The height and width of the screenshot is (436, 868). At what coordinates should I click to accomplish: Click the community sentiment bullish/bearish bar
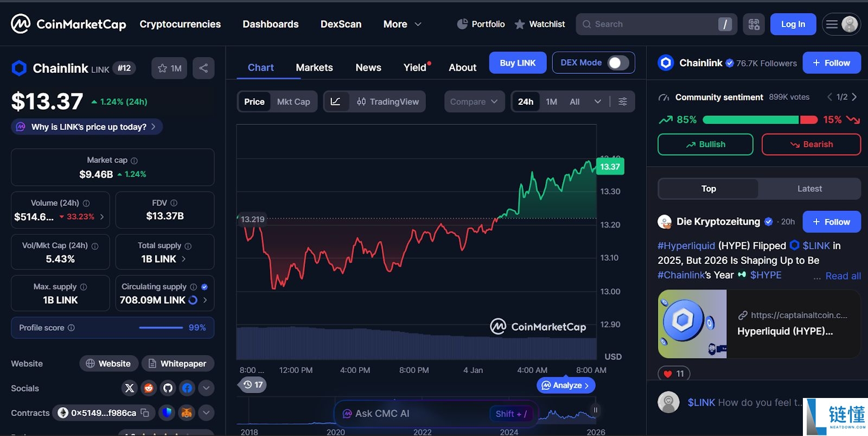coord(759,119)
